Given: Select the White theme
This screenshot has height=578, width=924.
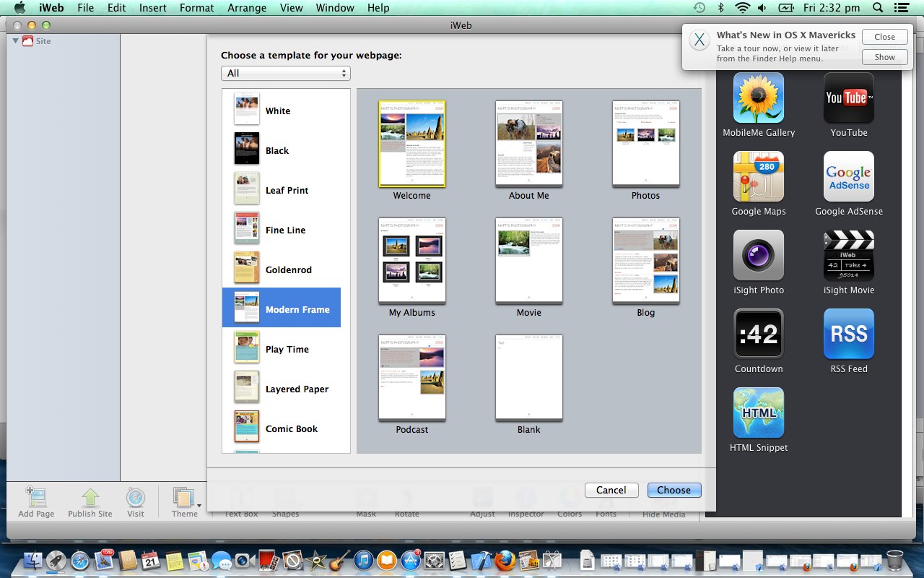Looking at the screenshot, I should [x=282, y=111].
